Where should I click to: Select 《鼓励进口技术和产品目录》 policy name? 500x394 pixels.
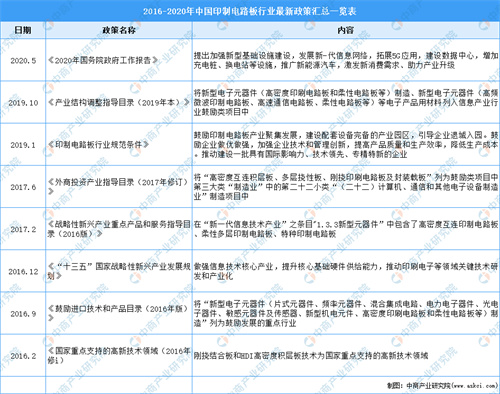pyautogui.click(x=119, y=313)
